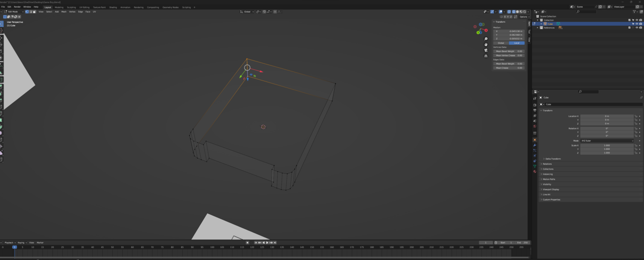This screenshot has width=644, height=260.
Task: Switch to the Modeling workspace tab
Action: (59, 8)
